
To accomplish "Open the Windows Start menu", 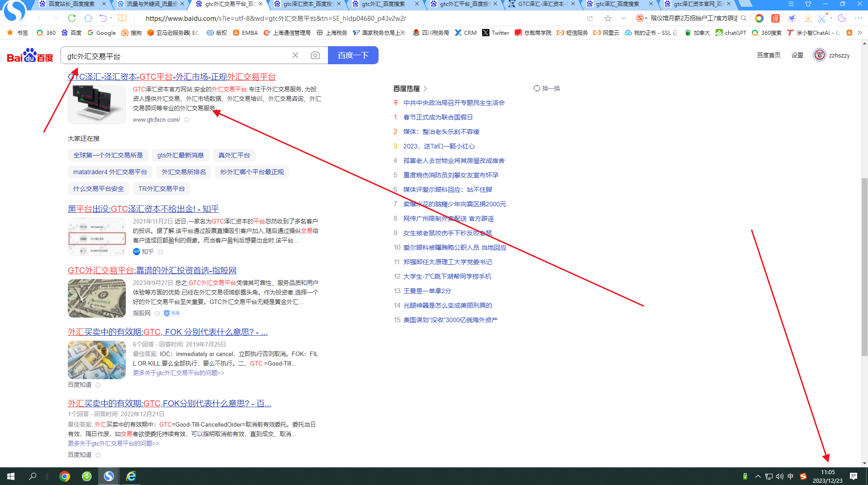I will point(11,476).
